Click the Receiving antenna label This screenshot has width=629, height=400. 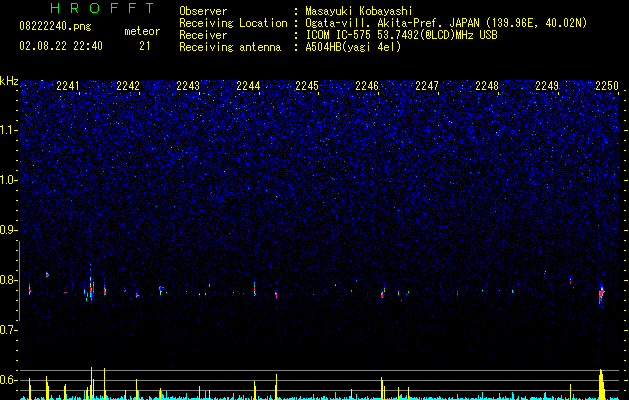(230, 47)
